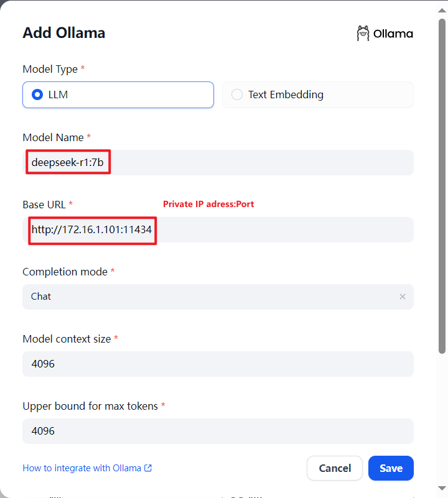Click the Model context size field
The height and width of the screenshot is (498, 448).
click(218, 364)
